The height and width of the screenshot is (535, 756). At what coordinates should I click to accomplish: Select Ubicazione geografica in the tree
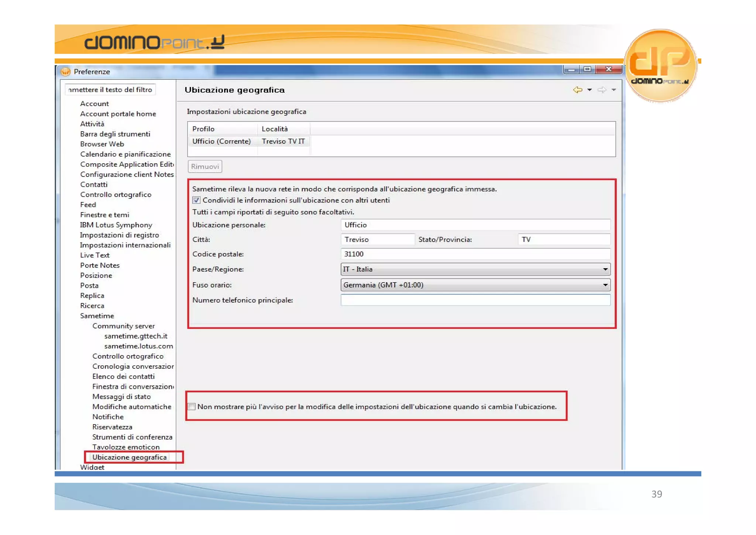[x=129, y=457]
